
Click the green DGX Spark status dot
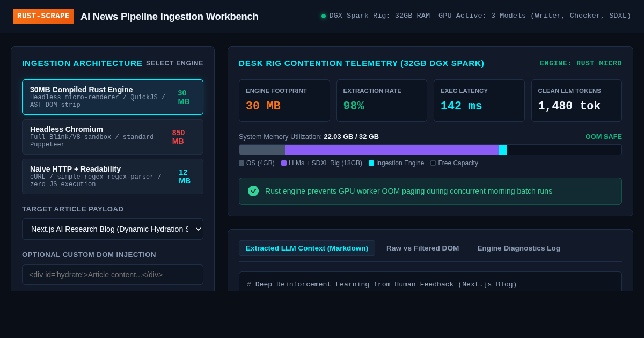pyautogui.click(x=324, y=16)
